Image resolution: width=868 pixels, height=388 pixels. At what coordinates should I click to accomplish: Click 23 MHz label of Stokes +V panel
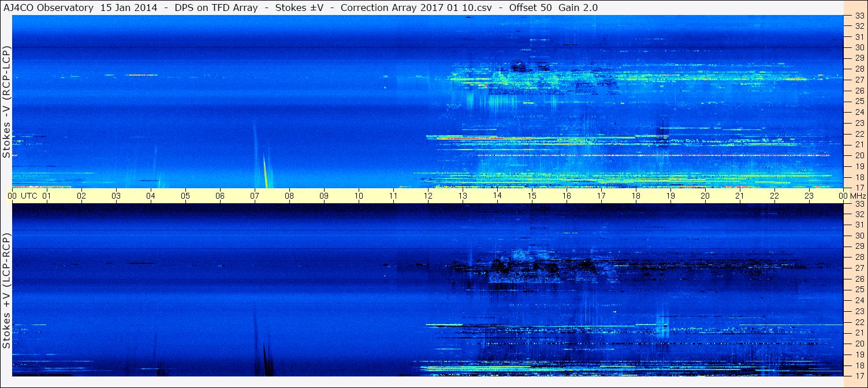[859, 311]
